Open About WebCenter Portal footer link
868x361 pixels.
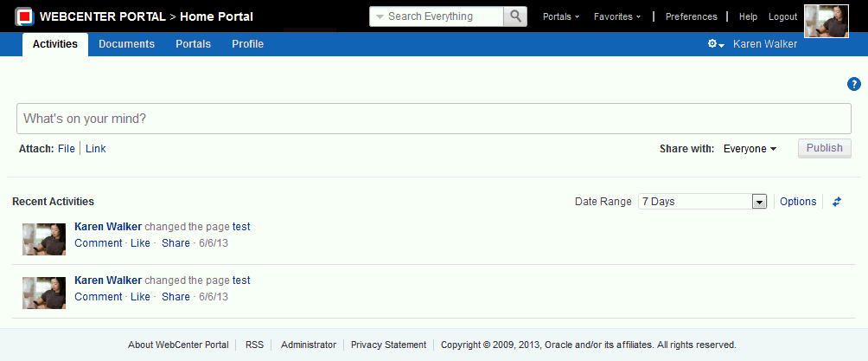click(x=178, y=345)
